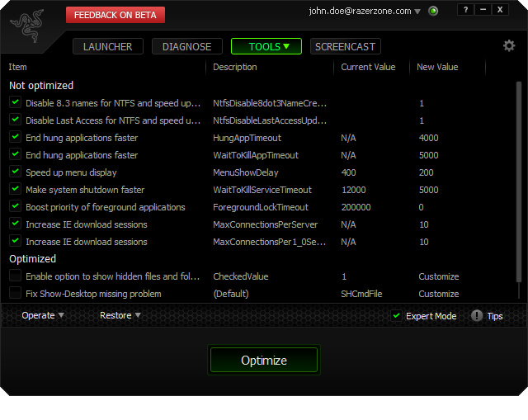Open the Tools tab menu
Viewport: 528px width, 420px height.
[x=266, y=47]
